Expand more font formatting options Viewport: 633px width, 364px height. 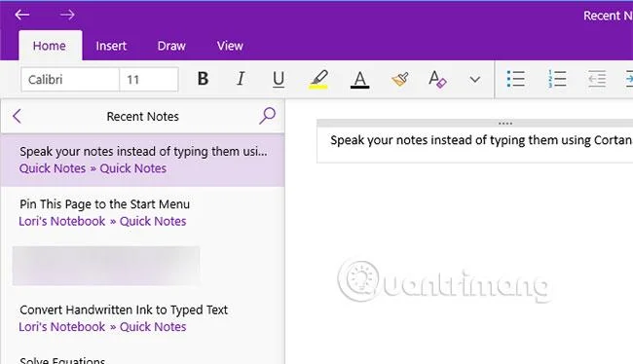point(475,80)
